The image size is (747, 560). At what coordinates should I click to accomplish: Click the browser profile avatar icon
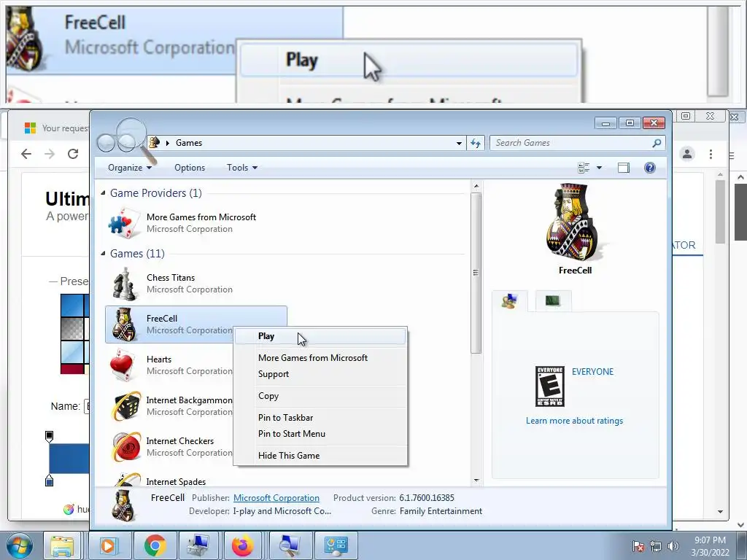[687, 154]
